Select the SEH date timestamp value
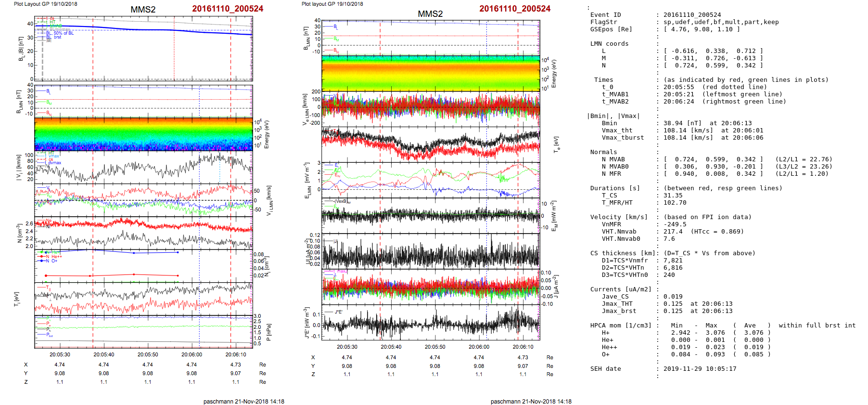The height and width of the screenshot is (405, 868). 700,369
